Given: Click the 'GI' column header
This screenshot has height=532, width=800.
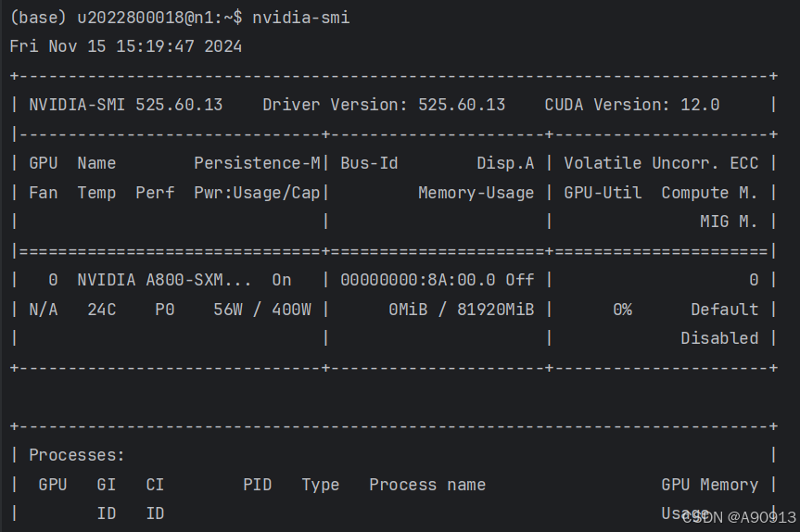Looking at the screenshot, I should point(106,485).
